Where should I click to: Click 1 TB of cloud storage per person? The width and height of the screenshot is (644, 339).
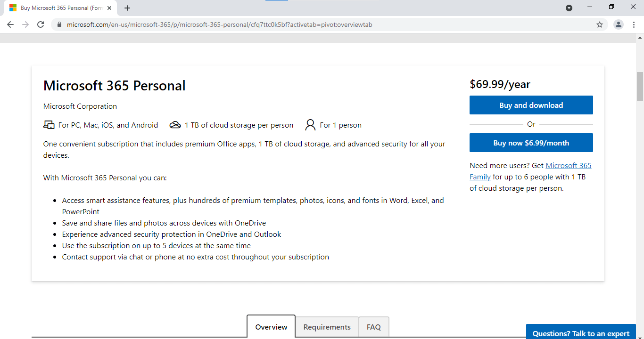click(239, 125)
